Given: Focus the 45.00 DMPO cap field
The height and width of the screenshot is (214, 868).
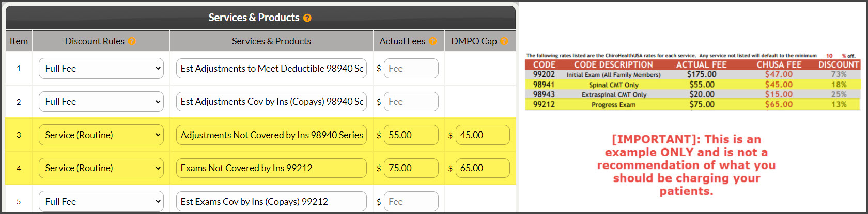Looking at the screenshot, I should [x=483, y=135].
